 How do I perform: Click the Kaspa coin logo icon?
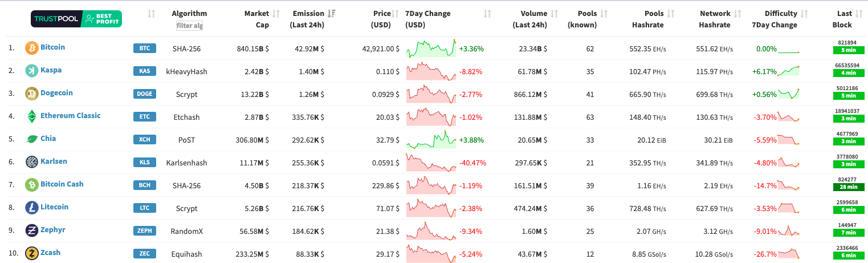click(x=31, y=71)
